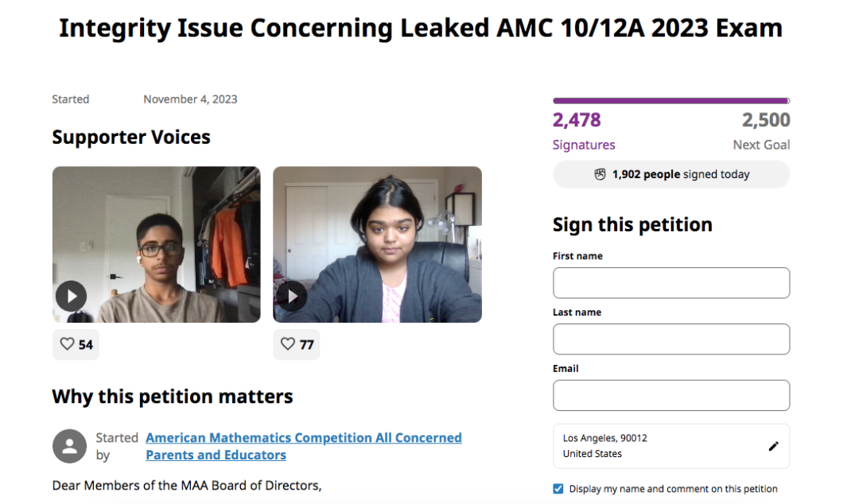
Task: Open the first supporter video thumbnail
Action: pyautogui.click(x=157, y=244)
